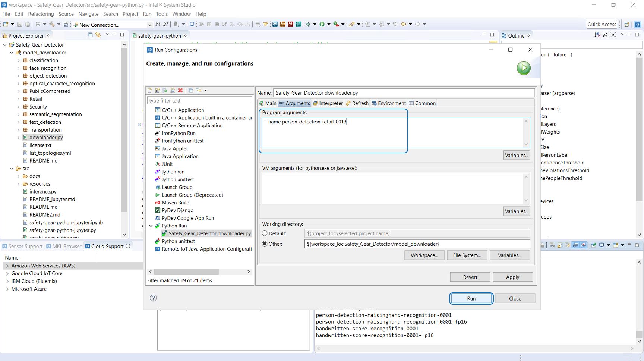Expand Amazon Web Services (AWS) entry
This screenshot has height=361, width=644.
(x=7, y=266)
